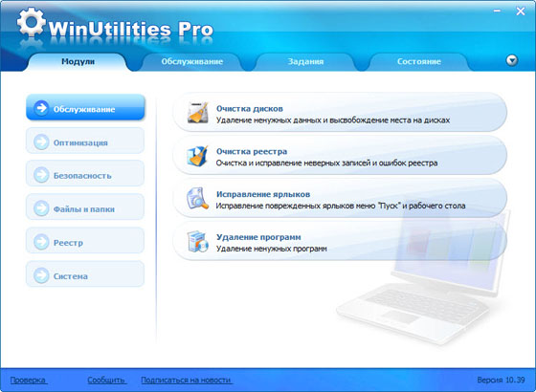Select the Оптимизация category button

point(85,142)
